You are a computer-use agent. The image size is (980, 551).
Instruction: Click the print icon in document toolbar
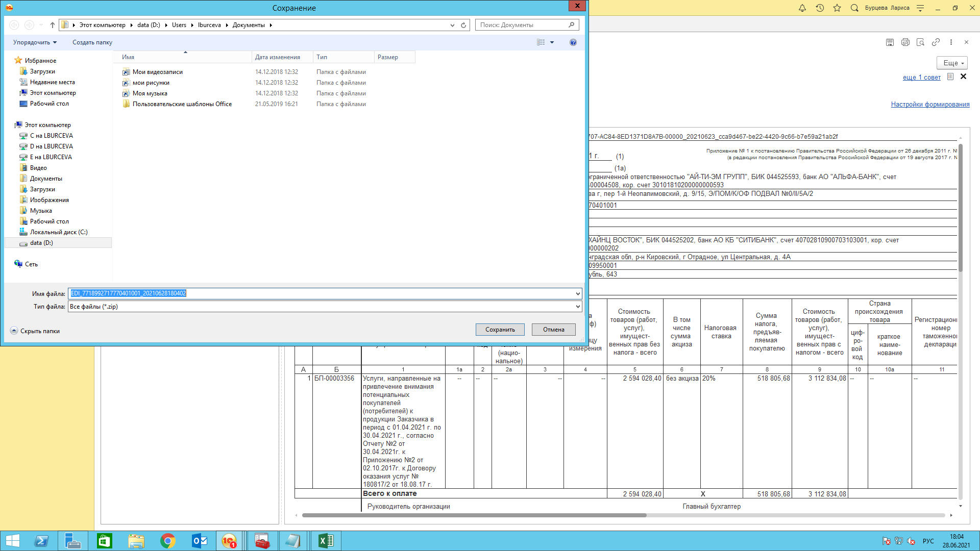[x=905, y=42]
